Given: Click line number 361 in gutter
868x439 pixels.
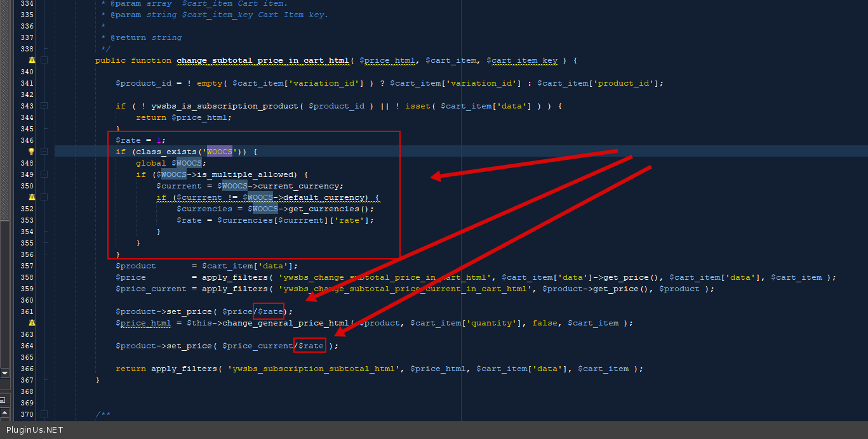Looking at the screenshot, I should coord(27,311).
